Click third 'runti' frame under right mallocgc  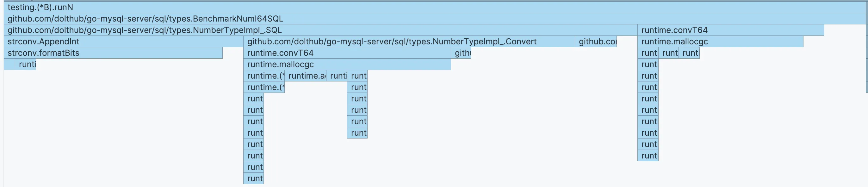tap(689, 53)
